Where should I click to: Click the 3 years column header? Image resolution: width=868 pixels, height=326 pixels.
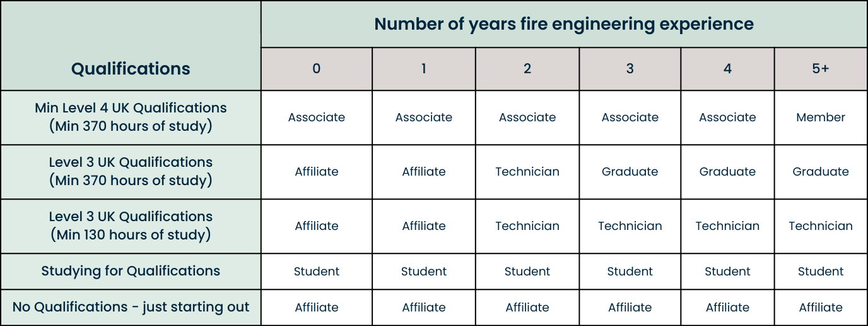pos(630,69)
